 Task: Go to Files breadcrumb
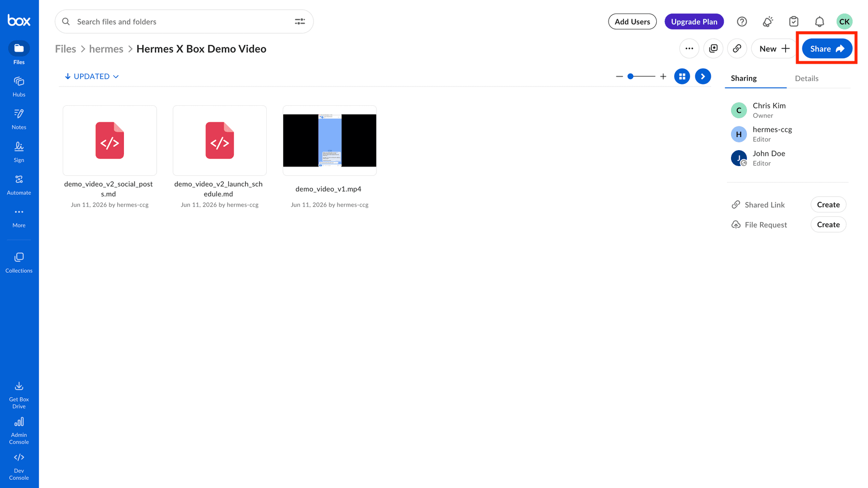(66, 49)
